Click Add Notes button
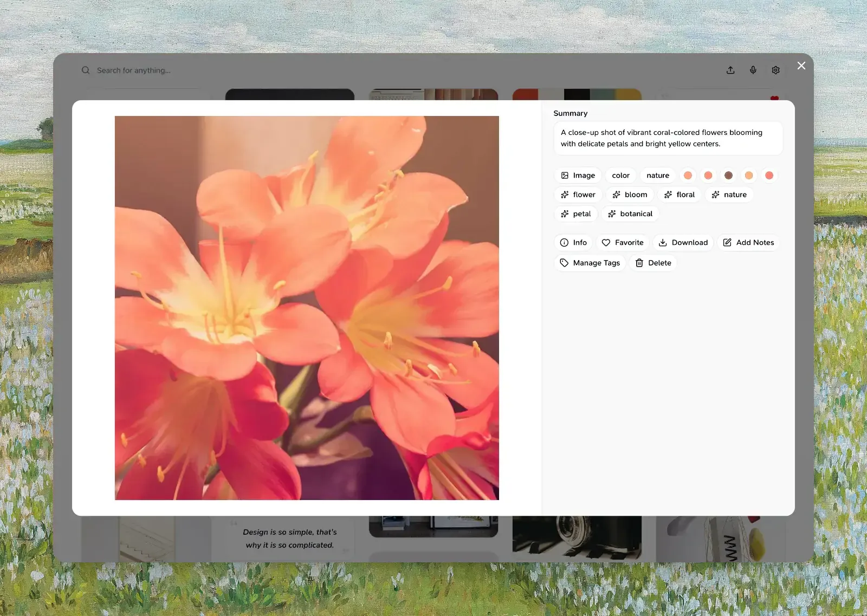This screenshot has height=616, width=867. click(x=748, y=243)
